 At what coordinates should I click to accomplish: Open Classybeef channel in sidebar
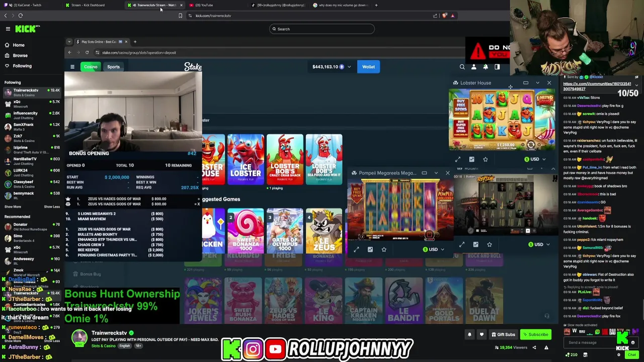(31, 184)
